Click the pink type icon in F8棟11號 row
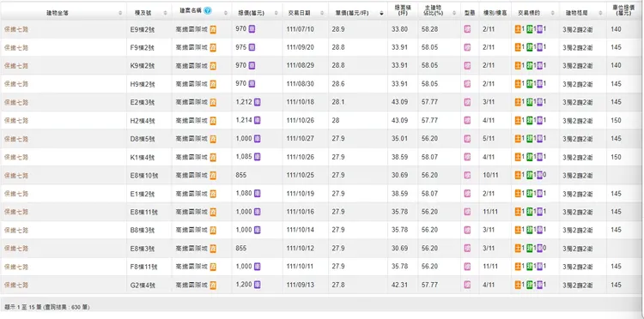This screenshot has width=644, height=319. [x=467, y=267]
